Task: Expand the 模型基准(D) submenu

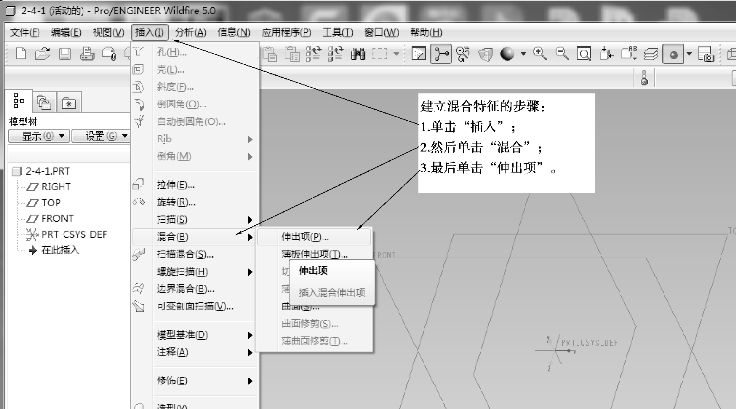Action: [195, 335]
